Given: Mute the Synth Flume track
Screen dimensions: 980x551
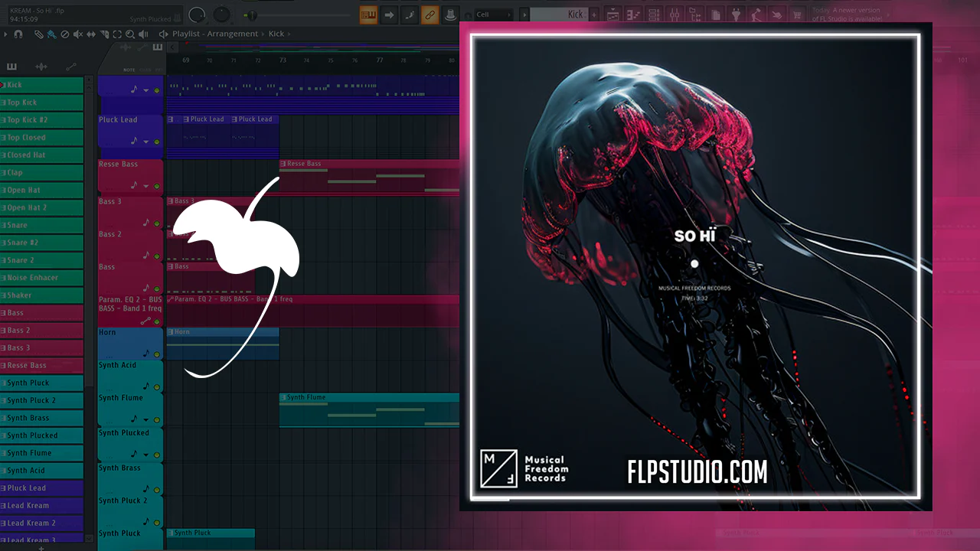Looking at the screenshot, I should (157, 420).
